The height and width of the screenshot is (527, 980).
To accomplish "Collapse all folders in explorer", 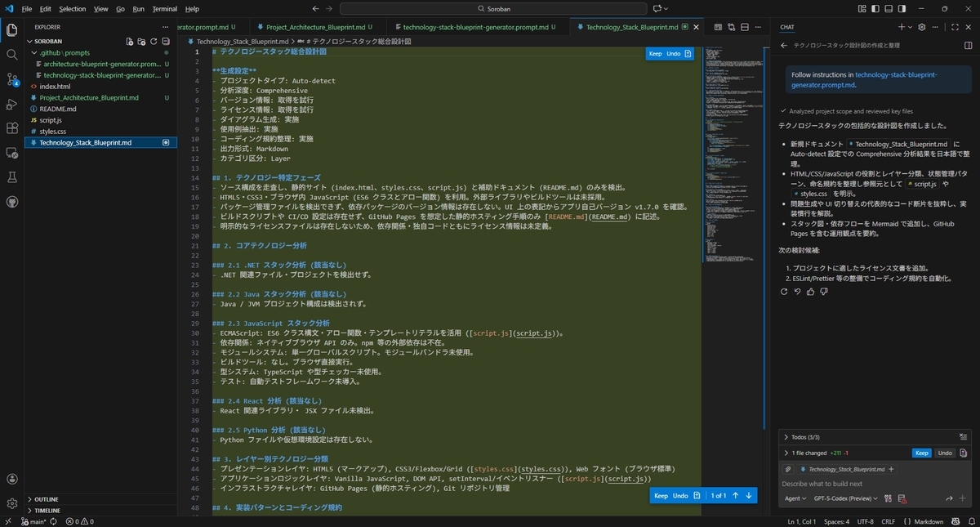I will [x=166, y=41].
